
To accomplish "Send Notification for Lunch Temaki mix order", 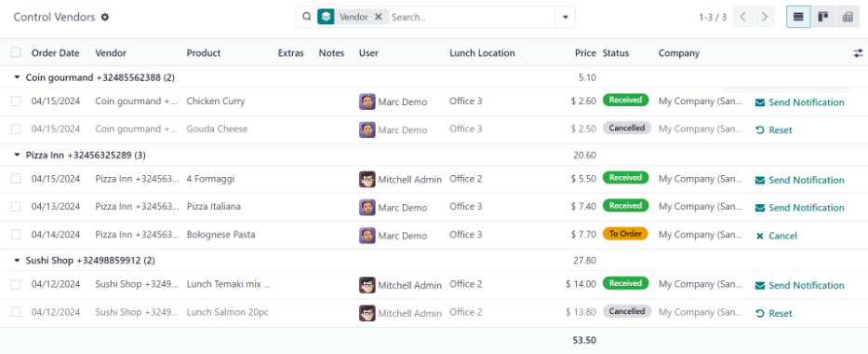I will coord(800,285).
